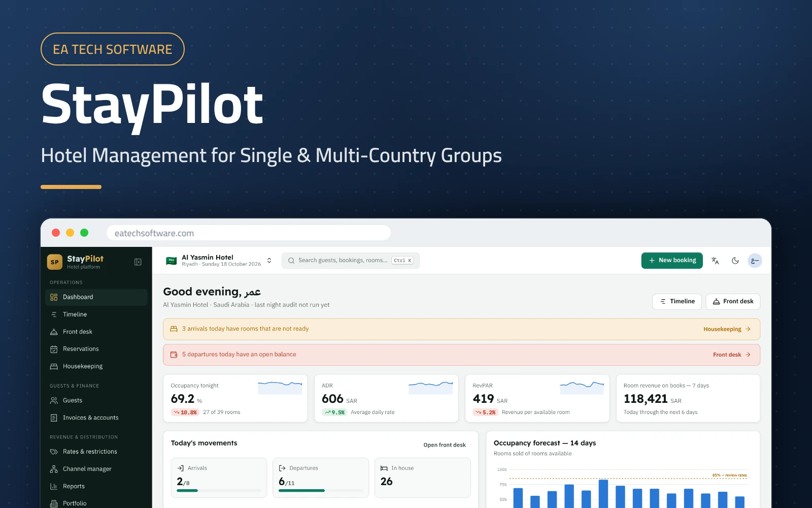Click the "10.8%" occupancy change badge
The image size is (812, 508).
click(185, 412)
